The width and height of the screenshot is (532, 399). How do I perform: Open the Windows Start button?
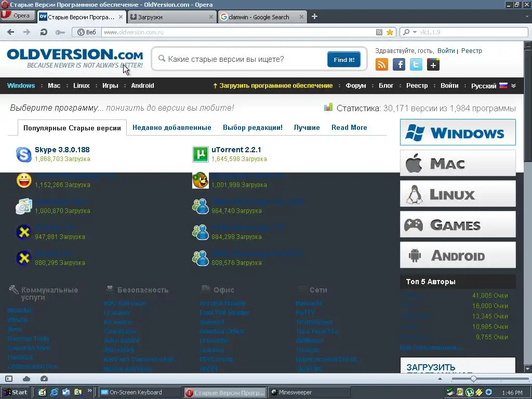[15, 392]
